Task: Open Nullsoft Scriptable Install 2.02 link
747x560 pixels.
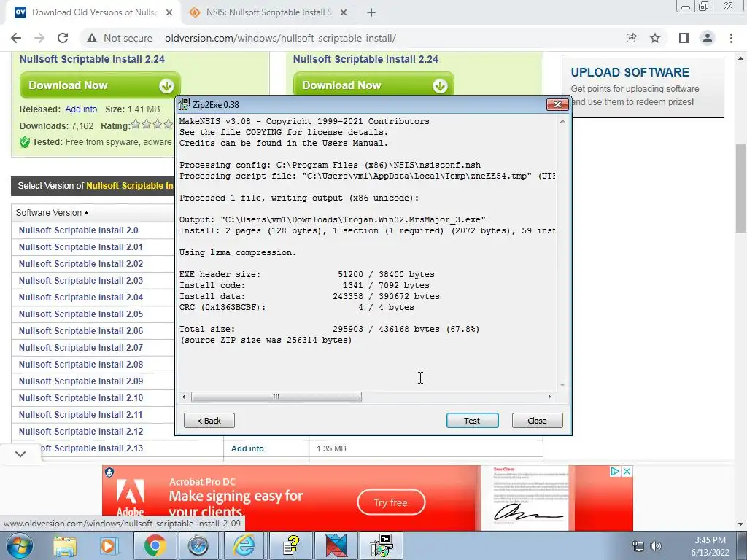Action: click(x=81, y=264)
